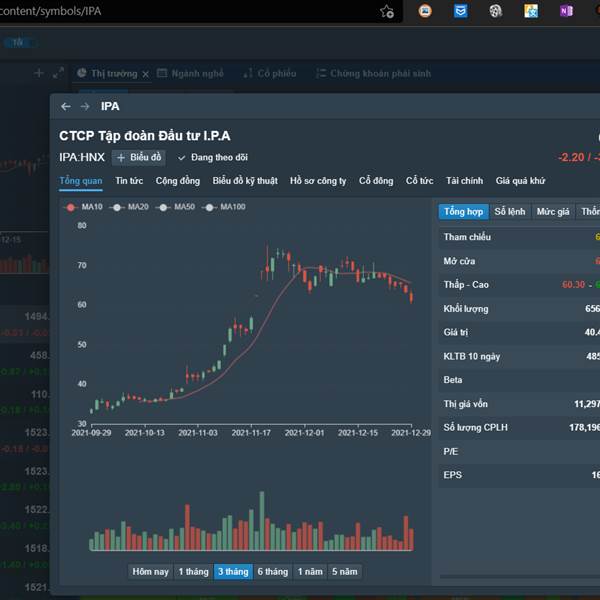
Task: Set chart range to 1 năm
Action: coord(310,572)
